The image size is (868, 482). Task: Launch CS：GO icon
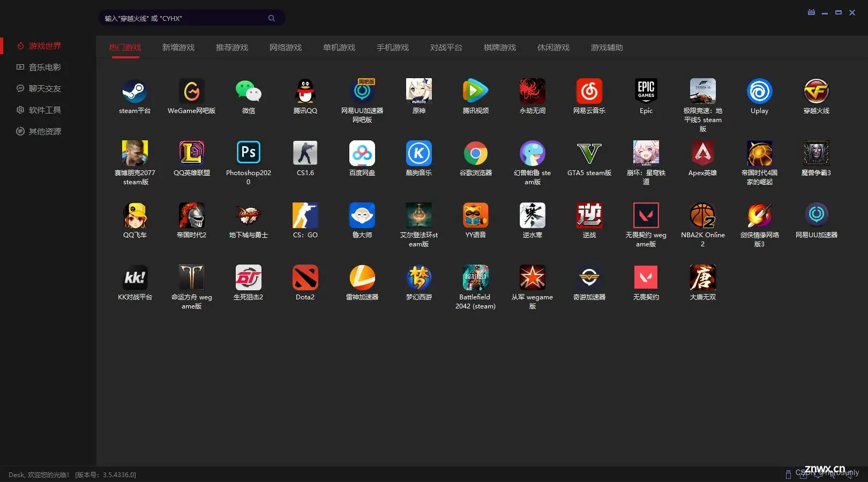[305, 216]
